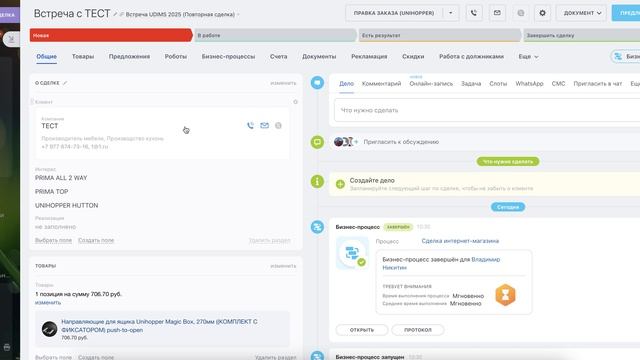This screenshot has width=640, height=360.
Task: Select the Комментарий timeline tab
Action: (381, 84)
